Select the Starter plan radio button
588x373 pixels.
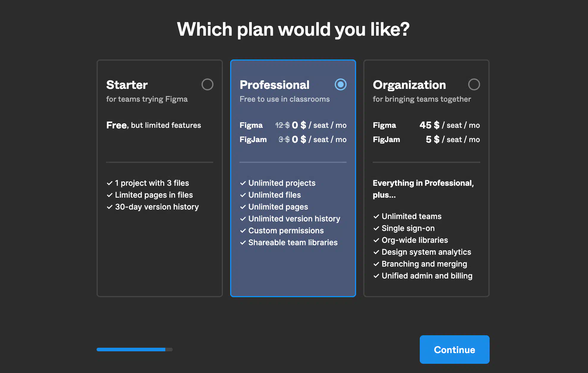click(x=207, y=84)
